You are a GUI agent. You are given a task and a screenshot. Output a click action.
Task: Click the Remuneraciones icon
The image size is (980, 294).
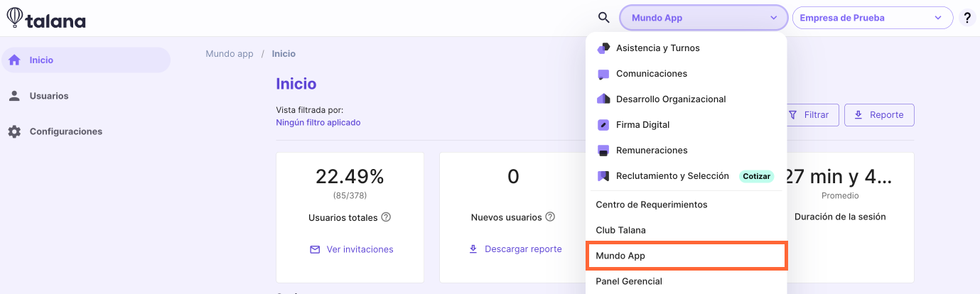pos(603,151)
